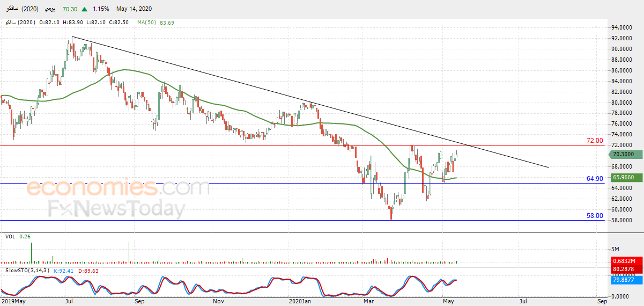The width and height of the screenshot is (644, 306).
Task: Click the VOL indicator label
Action: click(x=10, y=236)
